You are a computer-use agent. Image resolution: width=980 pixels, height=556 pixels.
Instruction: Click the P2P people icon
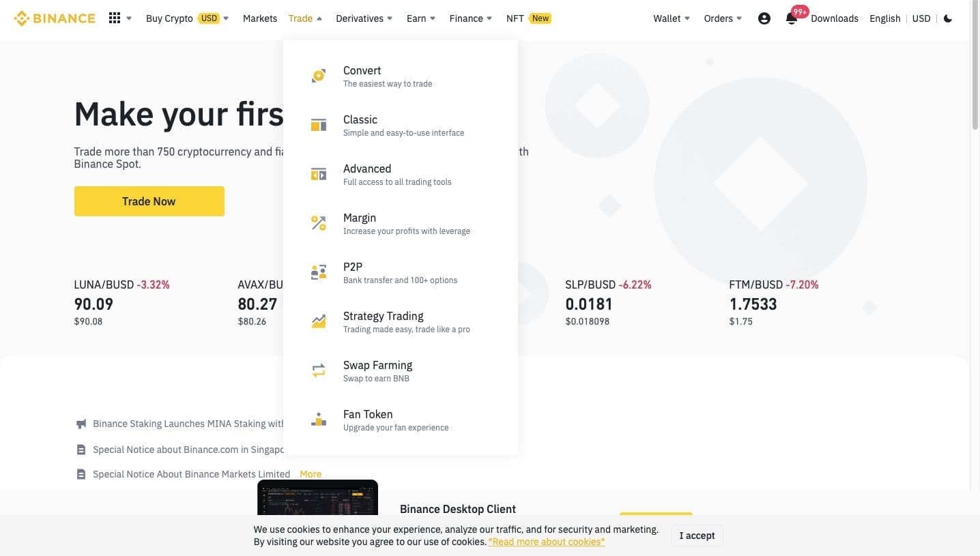pyautogui.click(x=319, y=273)
